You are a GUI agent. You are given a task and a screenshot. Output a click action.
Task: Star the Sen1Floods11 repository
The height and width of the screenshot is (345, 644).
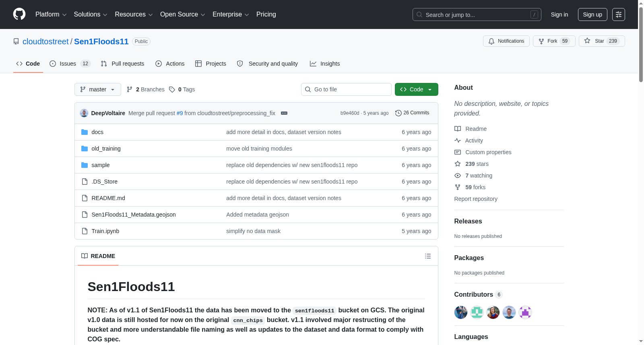click(602, 41)
